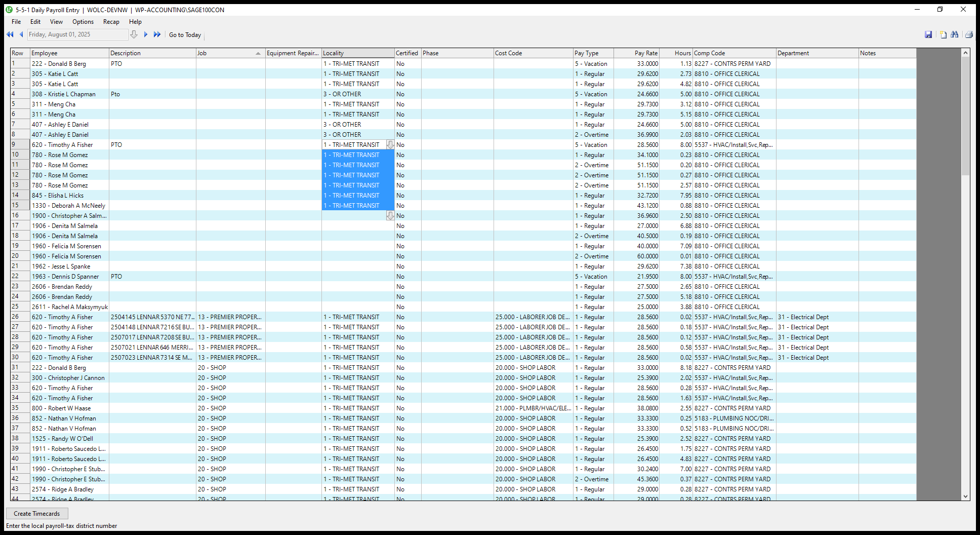
Task: Open the Recap menu
Action: click(x=111, y=22)
